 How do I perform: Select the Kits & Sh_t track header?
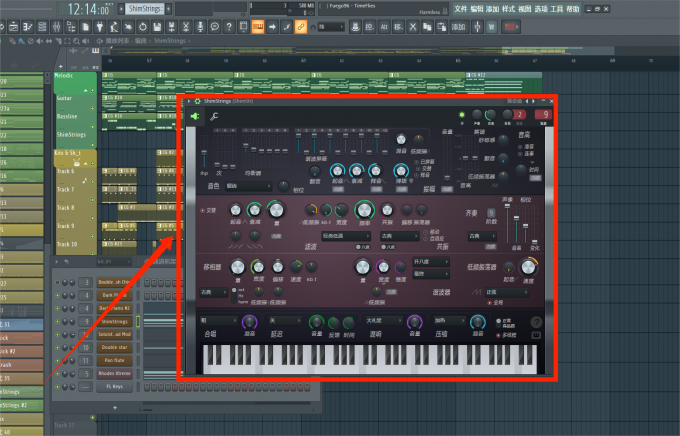75,159
